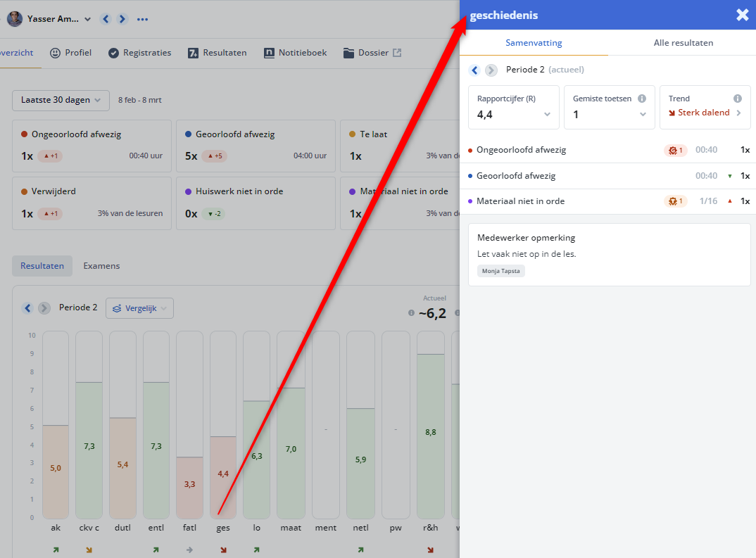Click the Monja Tapsta author tag
Screen dimensions: 756x558
coord(501,271)
